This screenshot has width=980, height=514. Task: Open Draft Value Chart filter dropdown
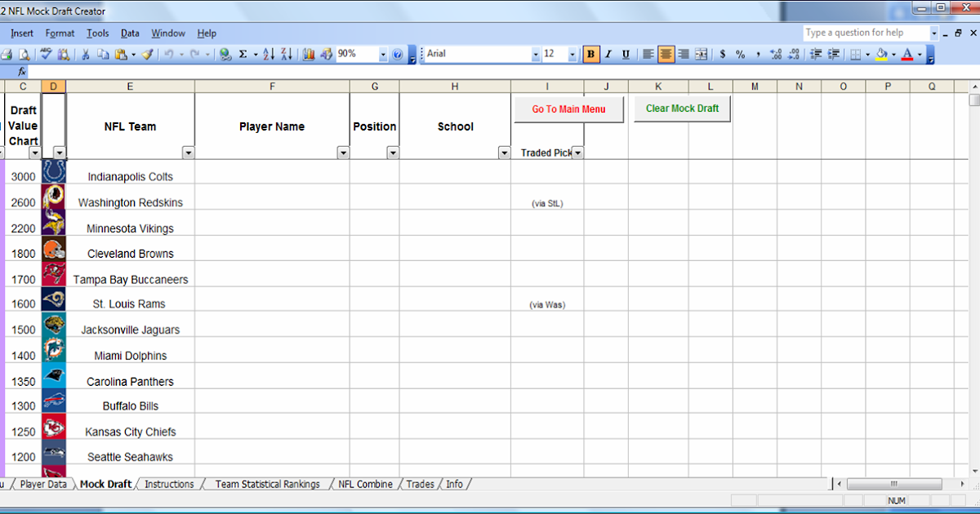point(34,153)
